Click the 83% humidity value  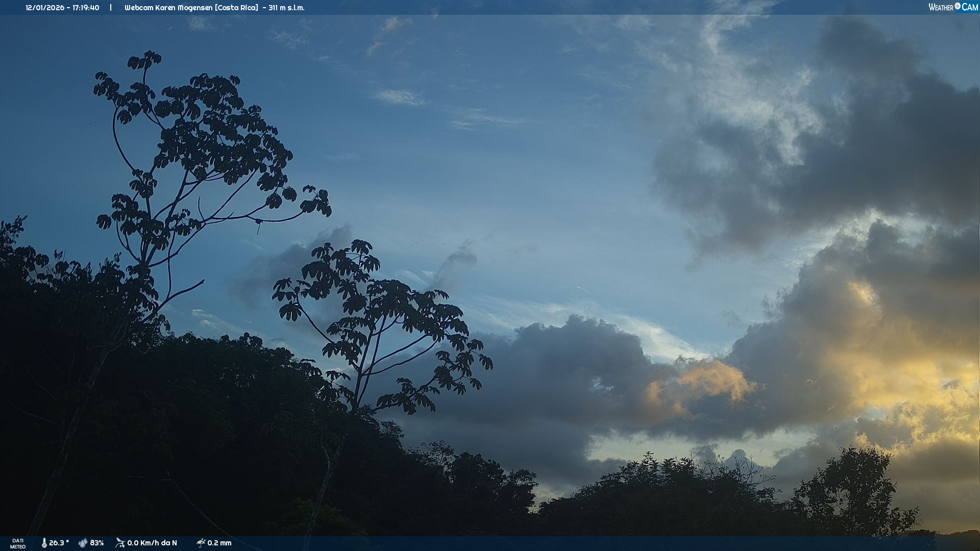pos(97,543)
